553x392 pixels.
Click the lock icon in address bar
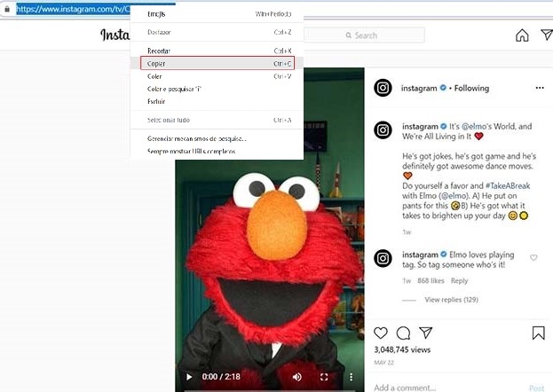pos(7,9)
